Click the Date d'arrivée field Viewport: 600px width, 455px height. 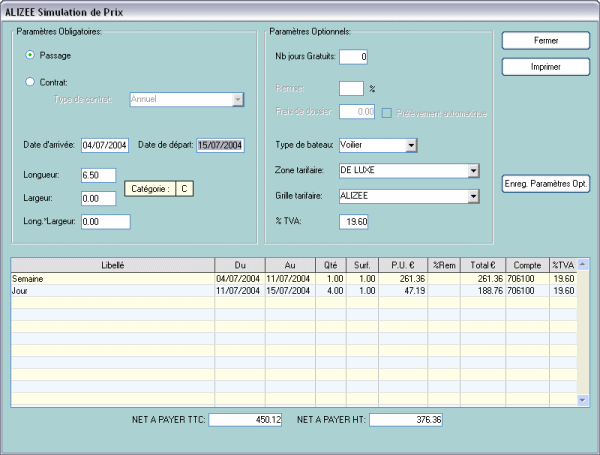(x=105, y=145)
